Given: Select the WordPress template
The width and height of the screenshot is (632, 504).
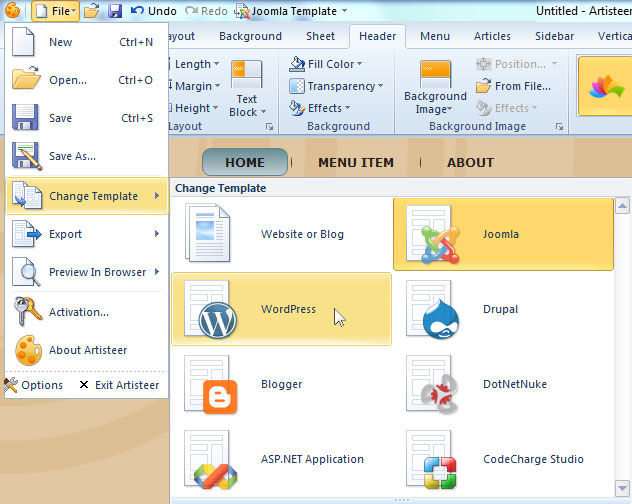Looking at the screenshot, I should point(281,309).
